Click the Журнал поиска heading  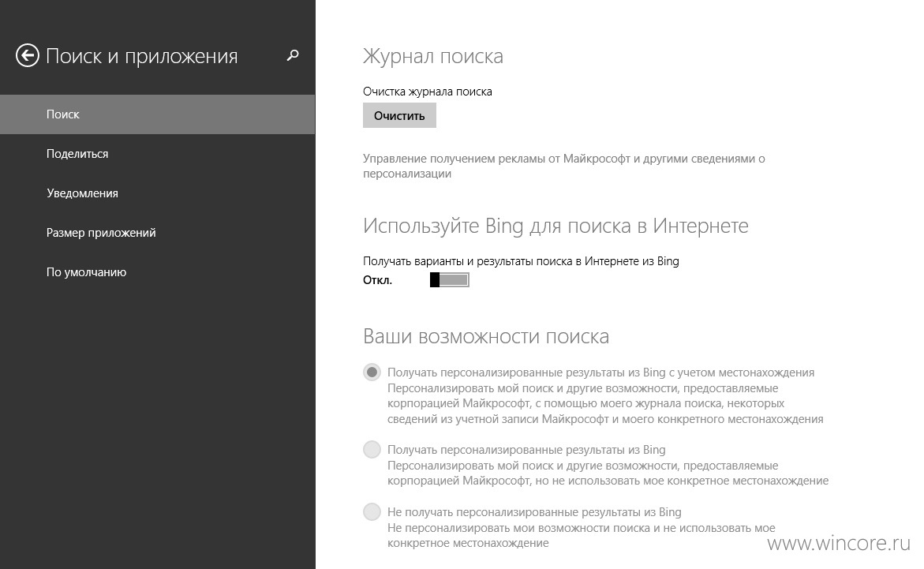coord(433,56)
